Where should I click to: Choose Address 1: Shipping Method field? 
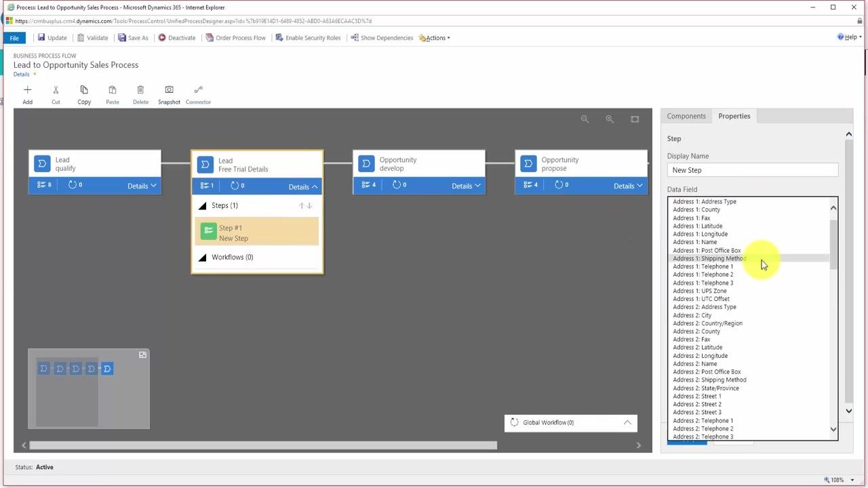749,258
